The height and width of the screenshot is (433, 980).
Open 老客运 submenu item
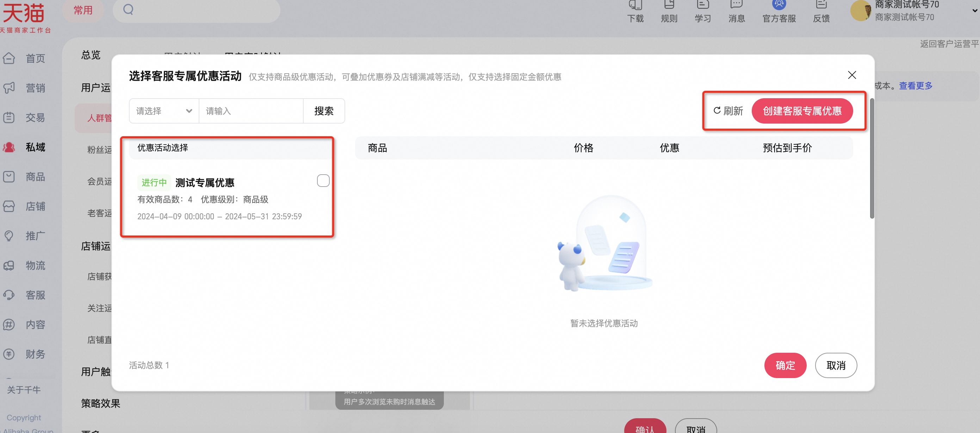pyautogui.click(x=100, y=213)
